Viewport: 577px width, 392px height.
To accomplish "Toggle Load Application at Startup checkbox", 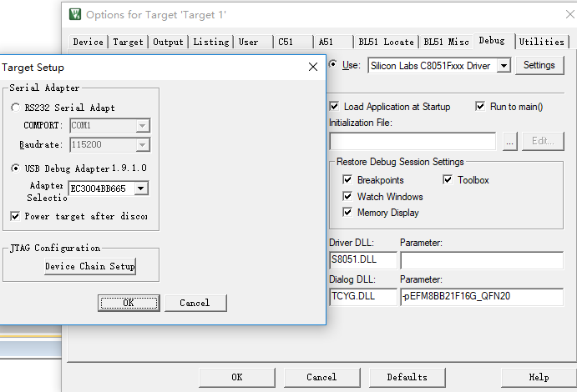I will click(334, 107).
